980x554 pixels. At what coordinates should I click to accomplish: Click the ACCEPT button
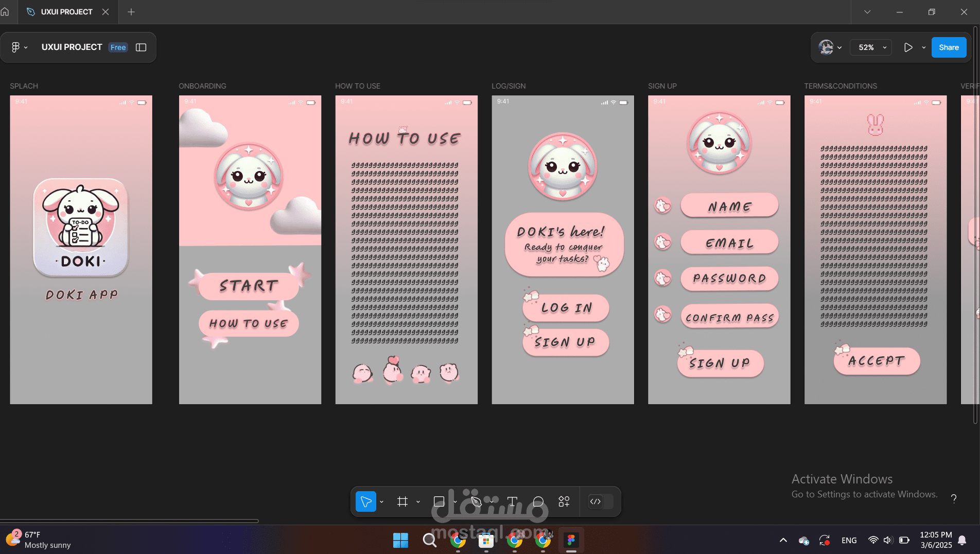(x=877, y=361)
